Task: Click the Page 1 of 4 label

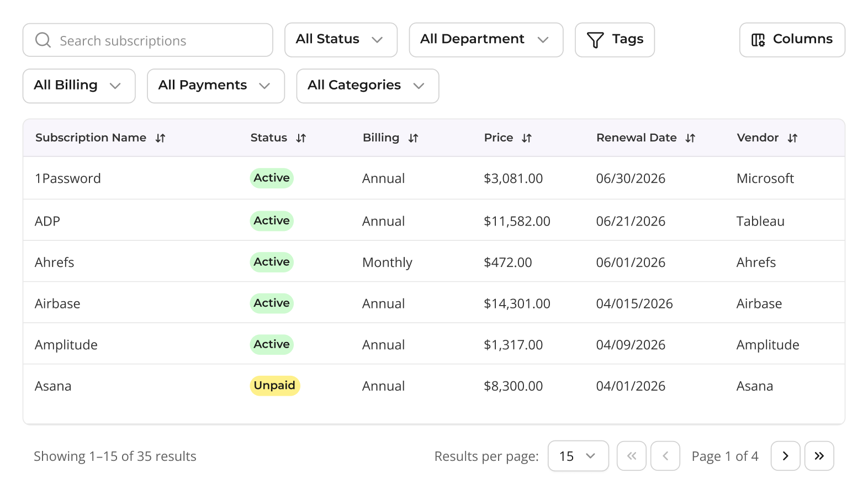Action: pyautogui.click(x=725, y=456)
